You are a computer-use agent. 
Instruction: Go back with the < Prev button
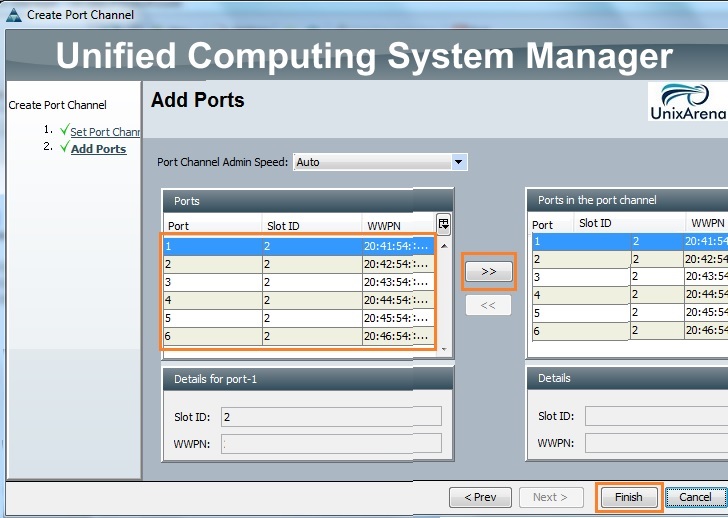[480, 497]
